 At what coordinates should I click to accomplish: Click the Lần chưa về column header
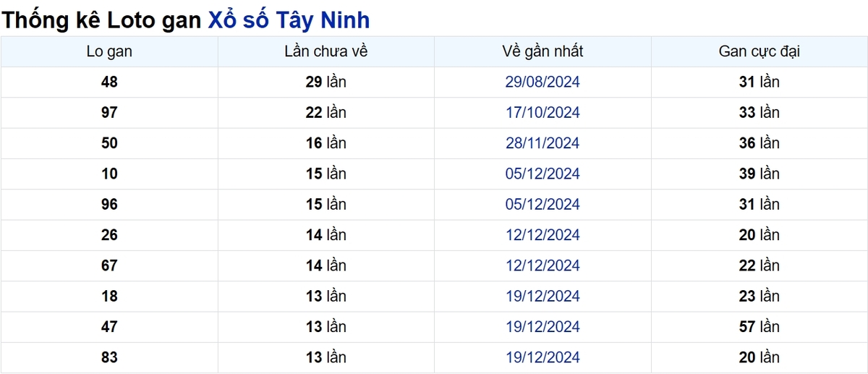[x=326, y=51]
